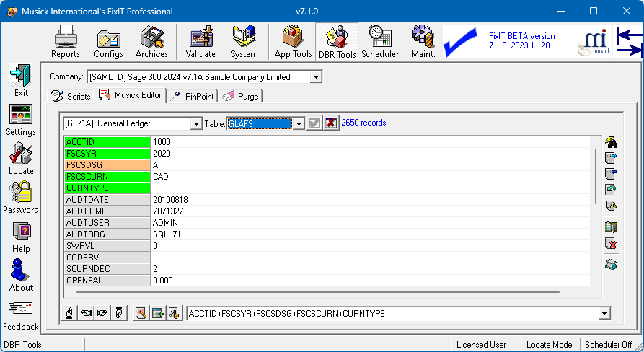Click the Locate sidebar icon
Image resolution: width=644 pixels, height=352 pixels.
[x=21, y=159]
